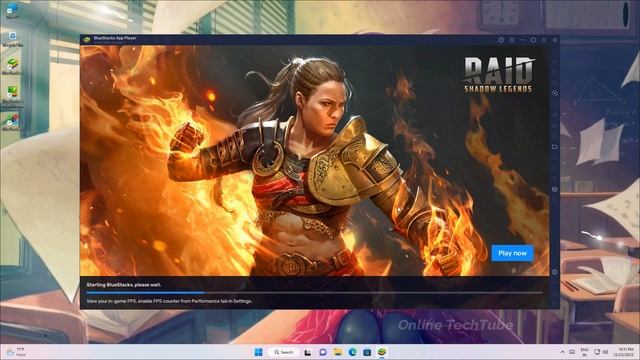Click the folder icon in BlueStacks sidebar
Image resolution: width=640 pixels, height=360 pixels.
pos(555,147)
